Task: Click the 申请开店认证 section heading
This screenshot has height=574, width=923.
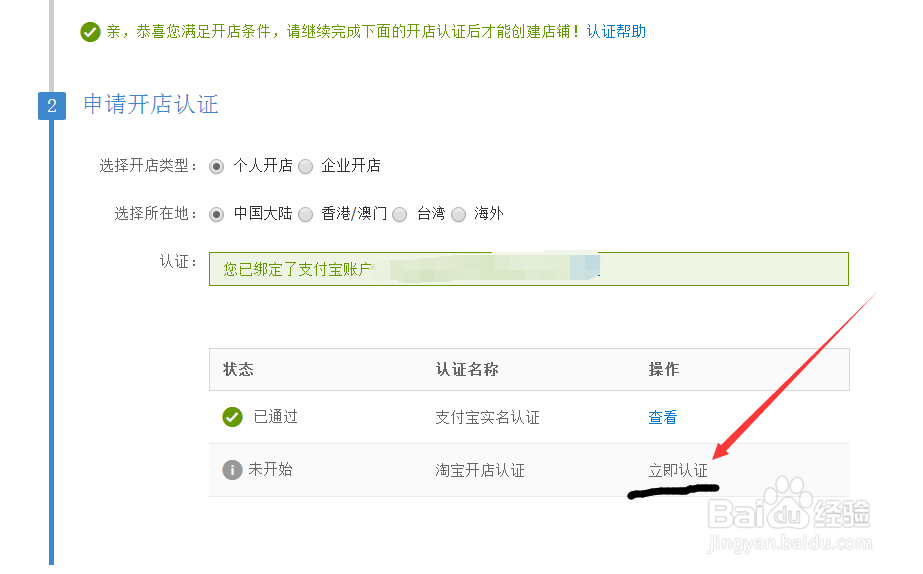Action: 151,104
